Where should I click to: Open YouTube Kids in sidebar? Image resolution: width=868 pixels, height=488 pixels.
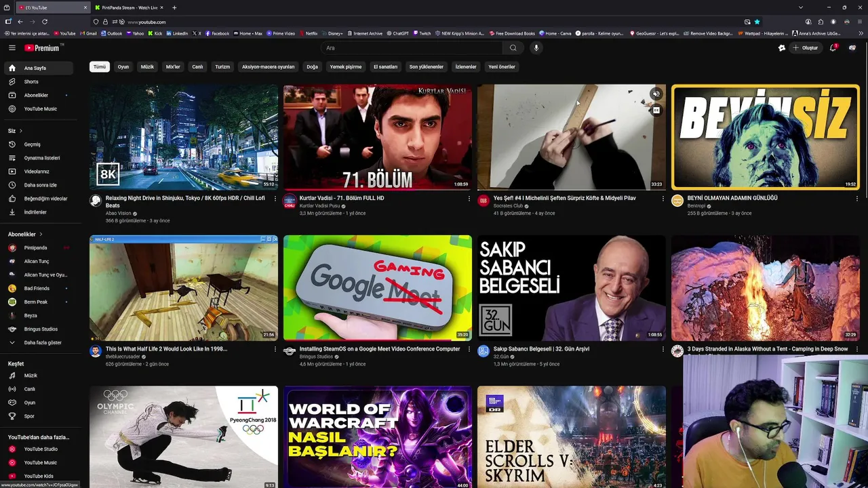(39, 476)
